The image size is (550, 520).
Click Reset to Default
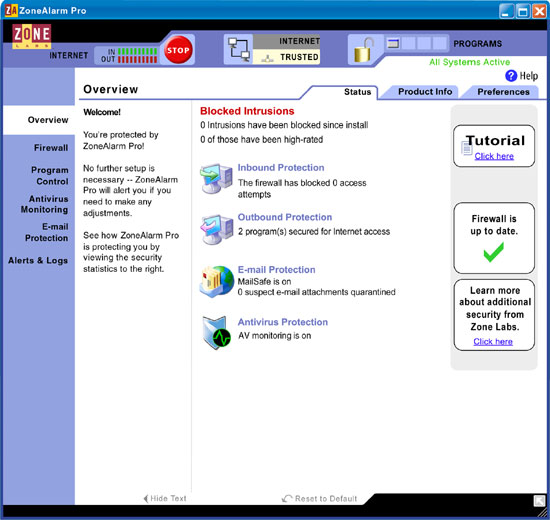point(320,499)
